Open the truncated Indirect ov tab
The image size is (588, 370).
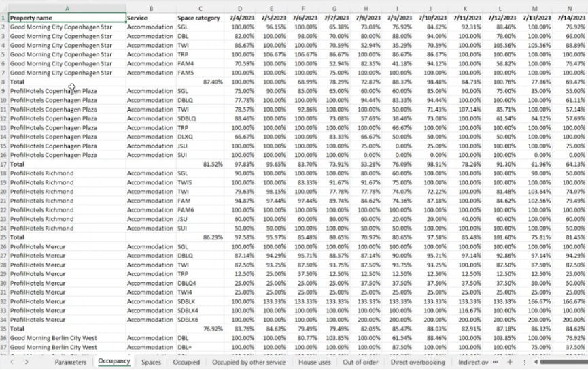coord(473,362)
